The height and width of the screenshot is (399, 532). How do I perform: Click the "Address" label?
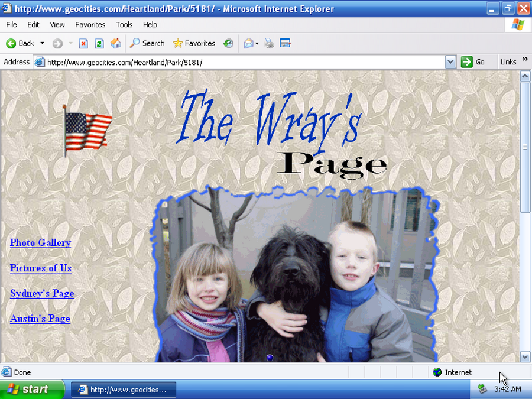coord(17,61)
